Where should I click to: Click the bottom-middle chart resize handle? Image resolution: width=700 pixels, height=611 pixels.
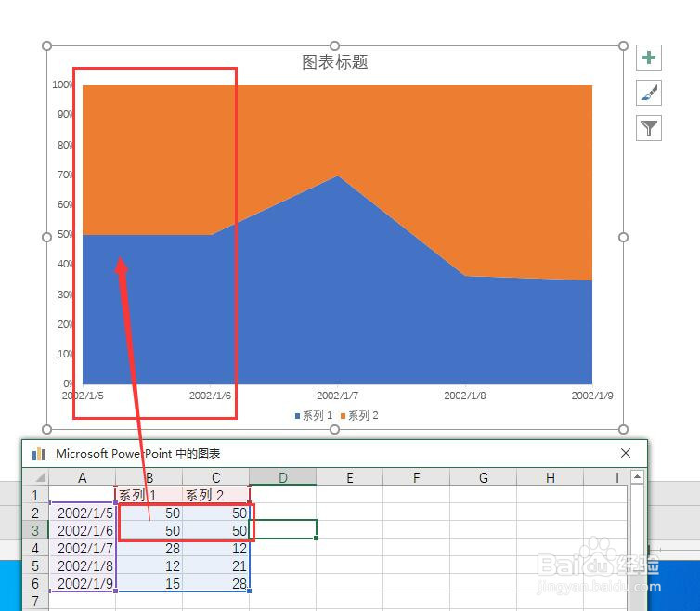pyautogui.click(x=334, y=429)
